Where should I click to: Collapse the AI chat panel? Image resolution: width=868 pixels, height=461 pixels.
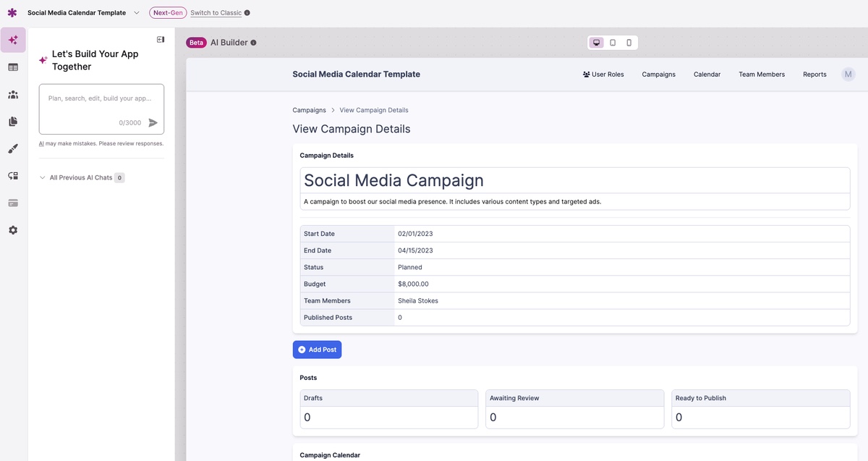161,39
